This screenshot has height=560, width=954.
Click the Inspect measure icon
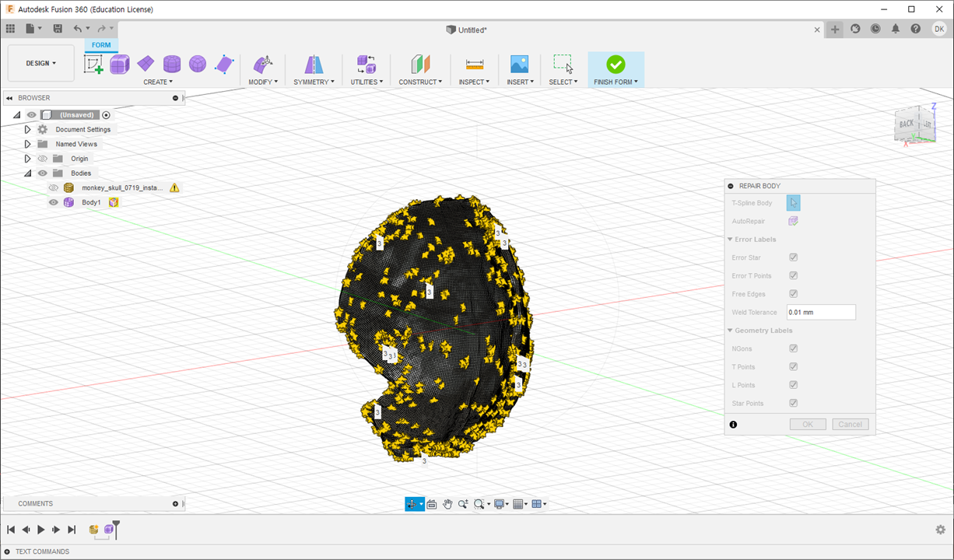(x=475, y=64)
